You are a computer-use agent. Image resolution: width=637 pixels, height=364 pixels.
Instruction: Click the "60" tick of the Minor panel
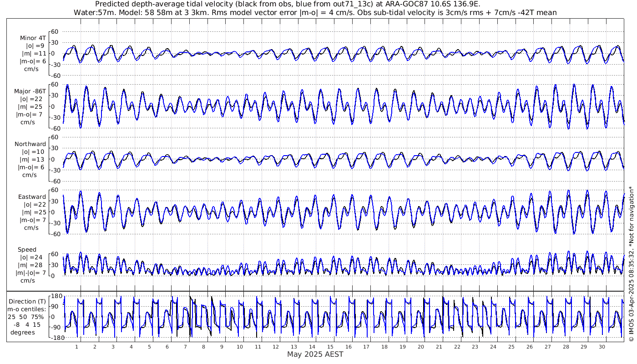[55, 31]
